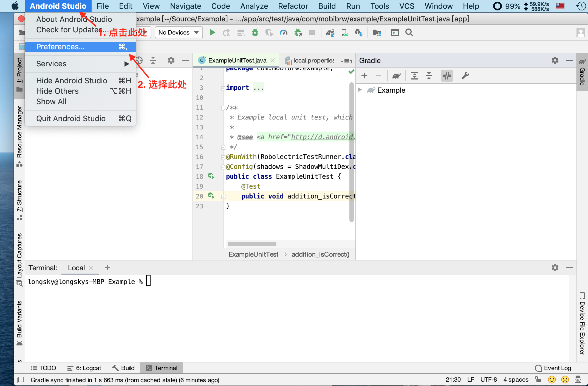588x386 pixels.
Task: Toggle Gradle offline mode button
Action: coord(447,76)
